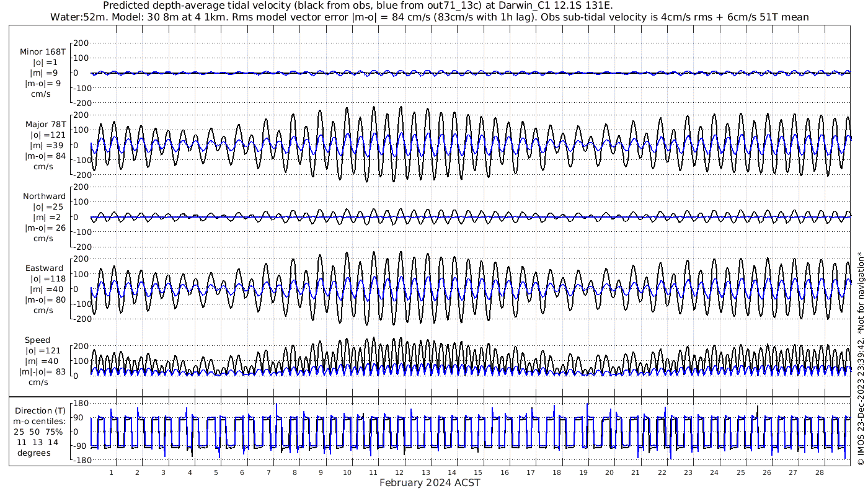Select the 'Major 78T' panel label

(46, 124)
